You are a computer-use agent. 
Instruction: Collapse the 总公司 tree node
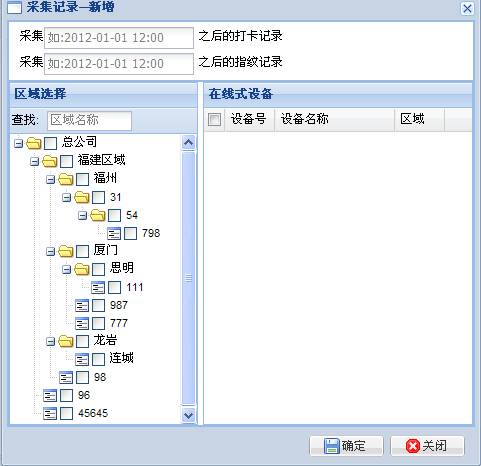18,144
